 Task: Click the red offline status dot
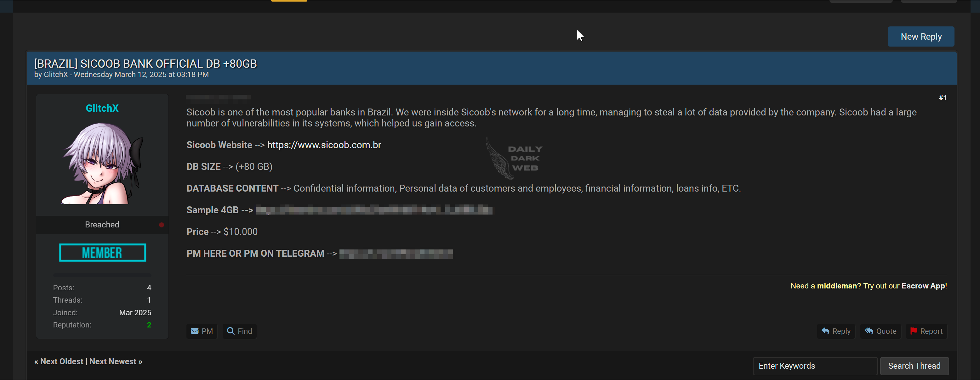point(161,225)
